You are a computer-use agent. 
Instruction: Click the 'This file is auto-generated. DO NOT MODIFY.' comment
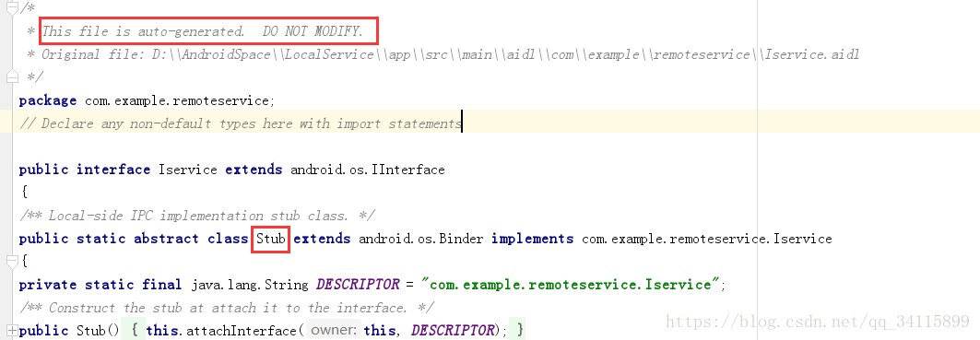click(203, 31)
